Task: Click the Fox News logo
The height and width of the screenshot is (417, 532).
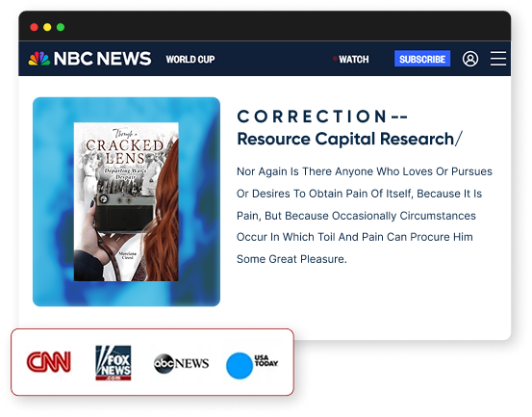Action: (x=114, y=363)
